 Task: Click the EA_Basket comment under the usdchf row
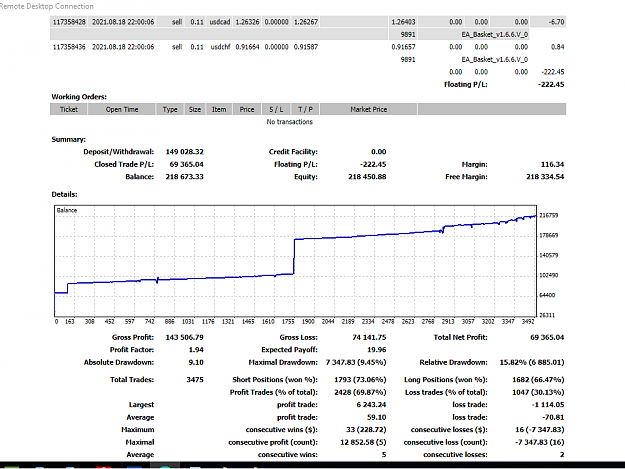[x=495, y=60]
